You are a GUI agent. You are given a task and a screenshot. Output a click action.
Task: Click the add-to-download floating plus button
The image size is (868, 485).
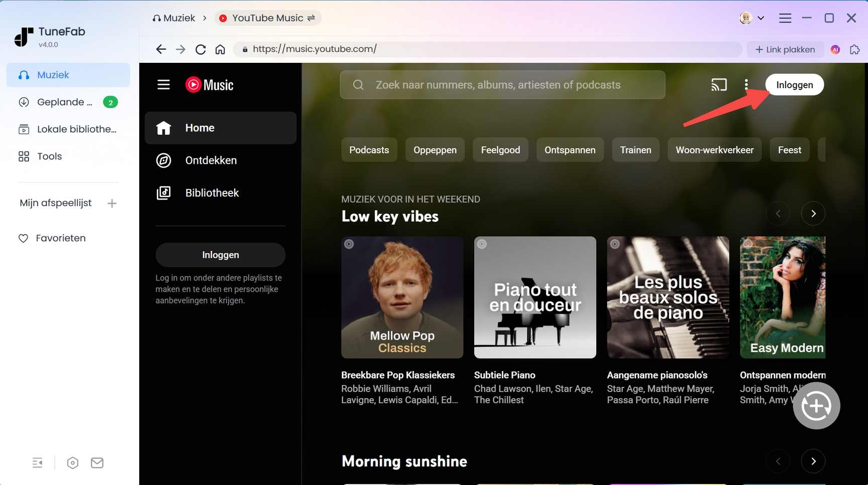click(816, 406)
